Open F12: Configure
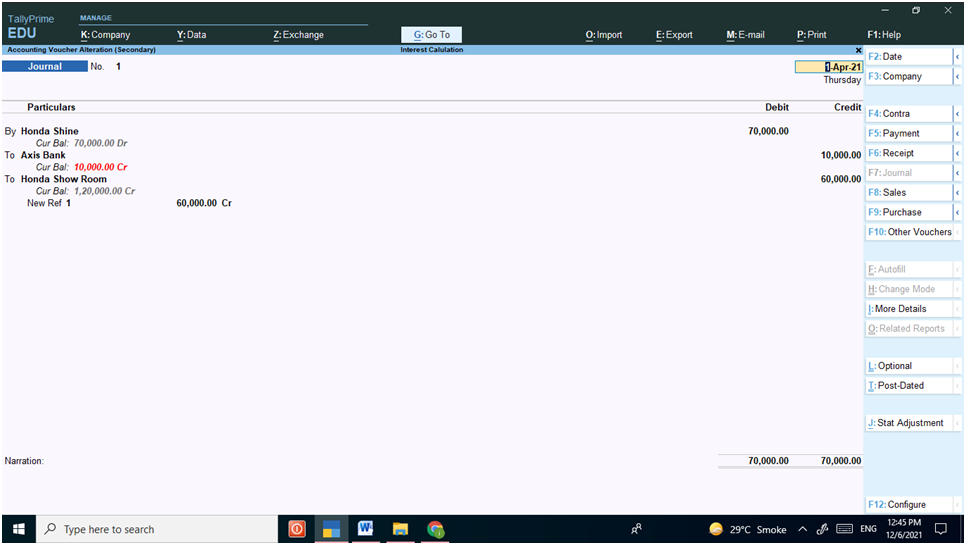 [x=909, y=504]
